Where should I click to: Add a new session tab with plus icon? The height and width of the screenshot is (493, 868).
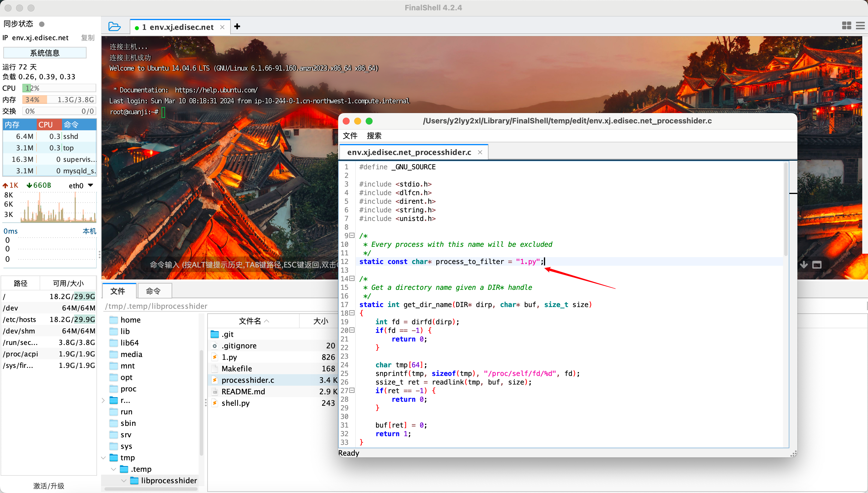(237, 26)
